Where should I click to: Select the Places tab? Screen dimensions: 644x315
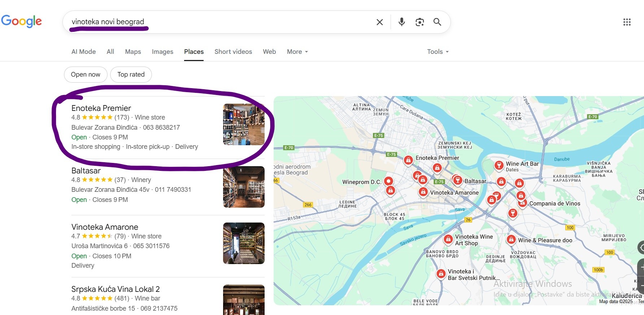194,52
